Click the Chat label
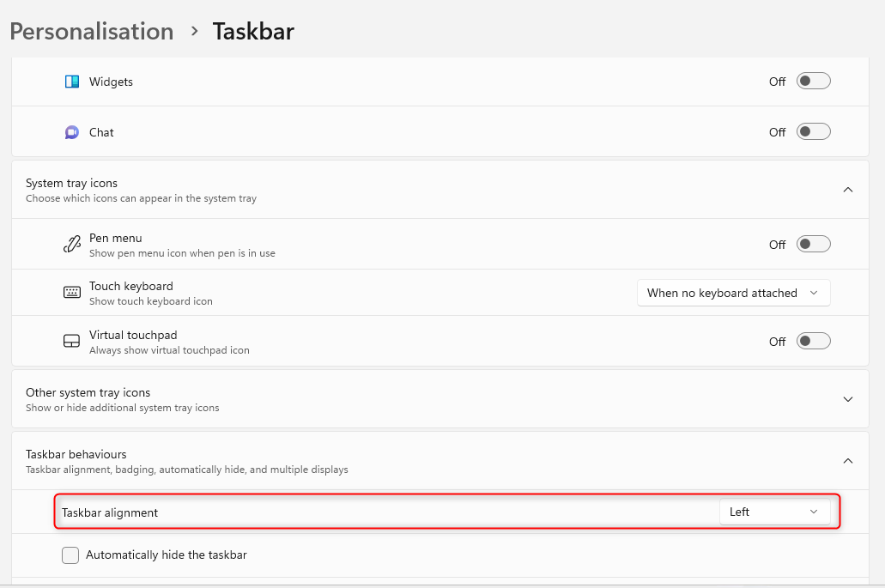The width and height of the screenshot is (885, 588). tap(101, 132)
